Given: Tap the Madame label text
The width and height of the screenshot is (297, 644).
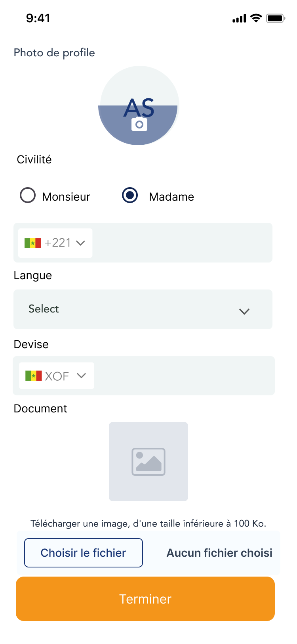Looking at the screenshot, I should pyautogui.click(x=171, y=197).
